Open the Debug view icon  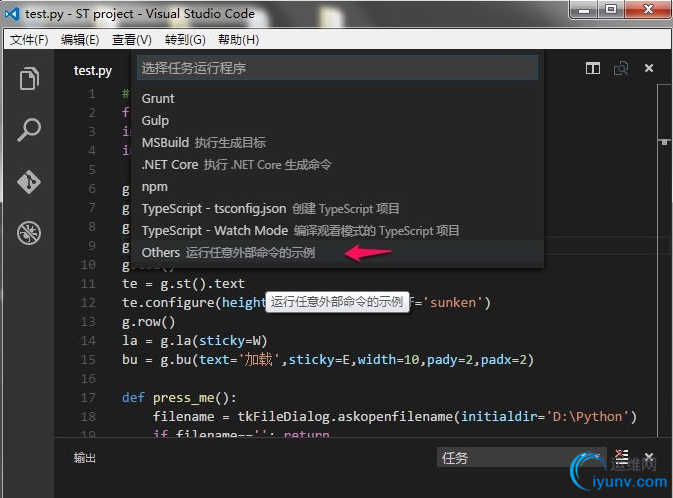click(29, 233)
